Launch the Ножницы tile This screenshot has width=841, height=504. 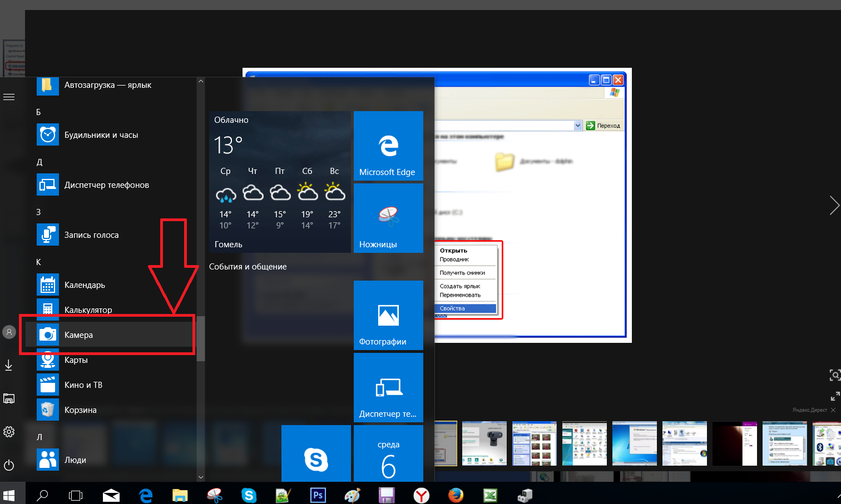pos(388,218)
